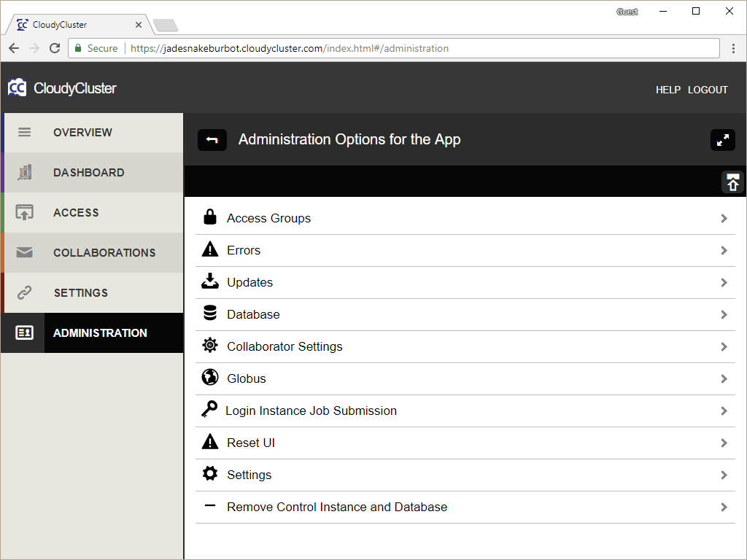Select the ADMINISTRATION sidebar section

click(x=92, y=332)
